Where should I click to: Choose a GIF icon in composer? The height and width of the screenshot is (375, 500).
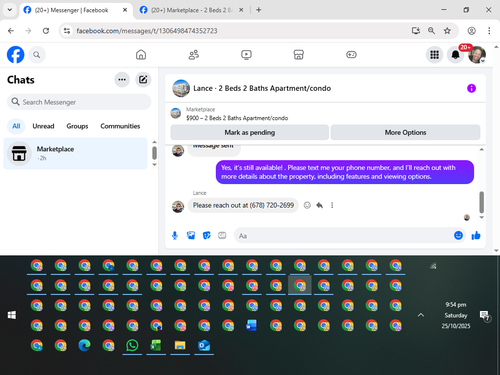coord(222,236)
